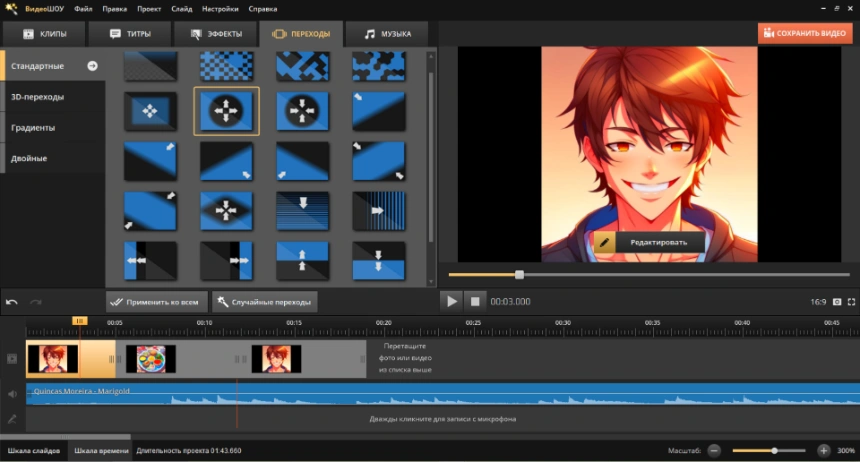Redo the last action
Screen dimensions: 860x462
[x=36, y=302]
